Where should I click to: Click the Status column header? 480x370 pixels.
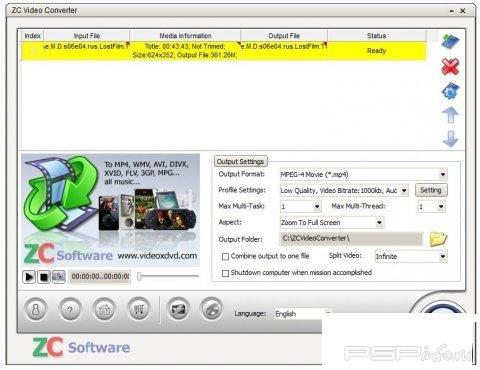pyautogui.click(x=377, y=36)
